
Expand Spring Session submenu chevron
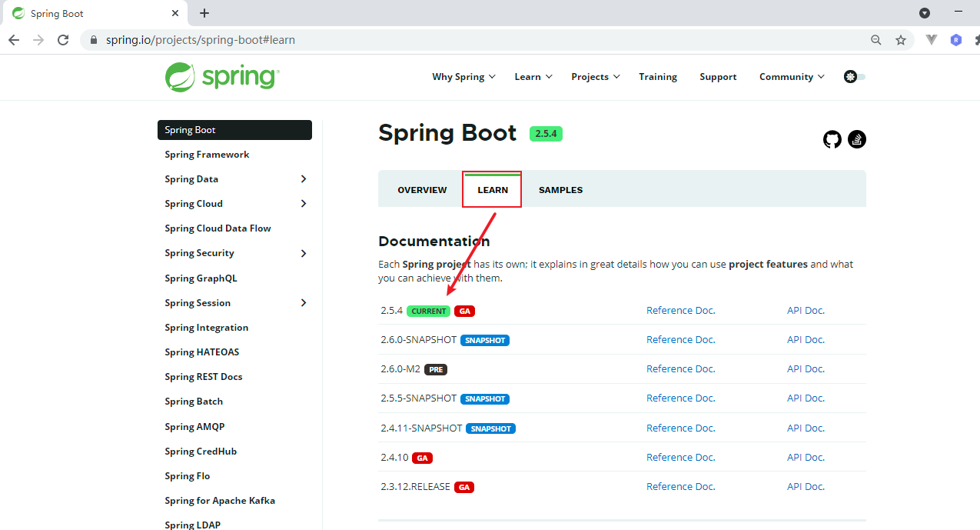pyautogui.click(x=304, y=303)
